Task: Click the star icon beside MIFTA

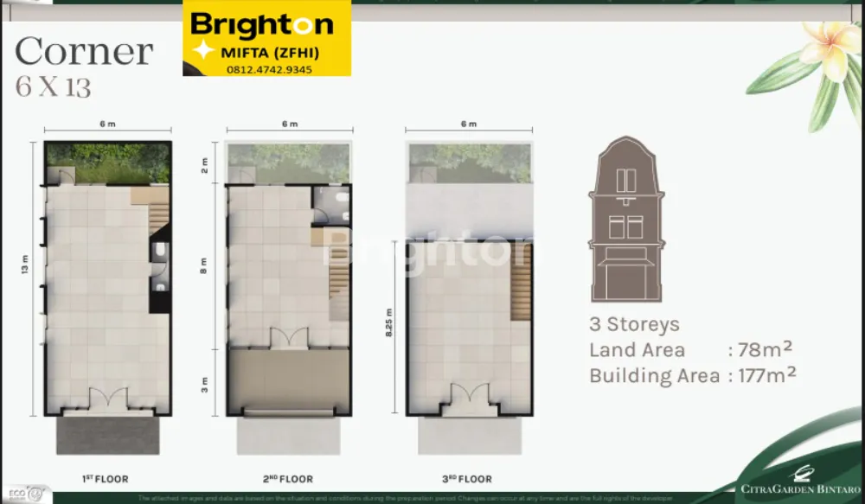Action: pyautogui.click(x=202, y=52)
